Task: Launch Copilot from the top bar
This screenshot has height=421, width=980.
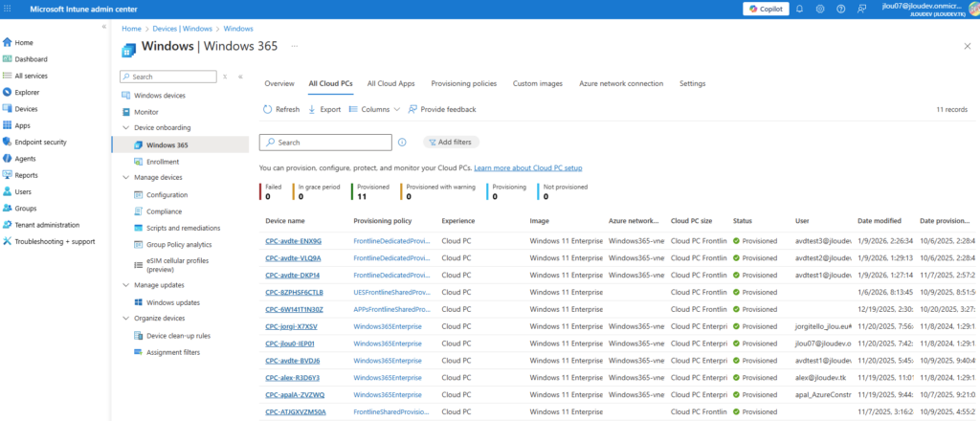Action: [x=766, y=9]
